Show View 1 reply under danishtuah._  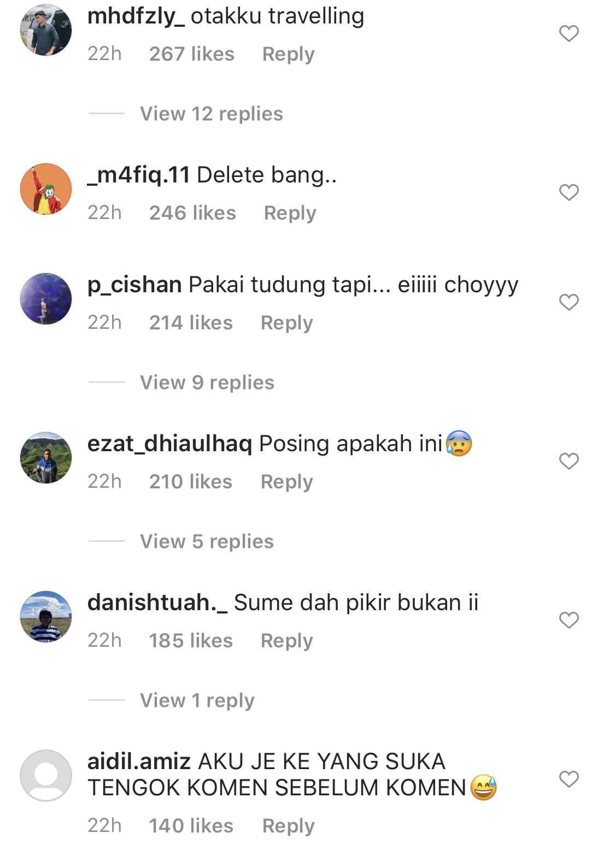pos(197,700)
